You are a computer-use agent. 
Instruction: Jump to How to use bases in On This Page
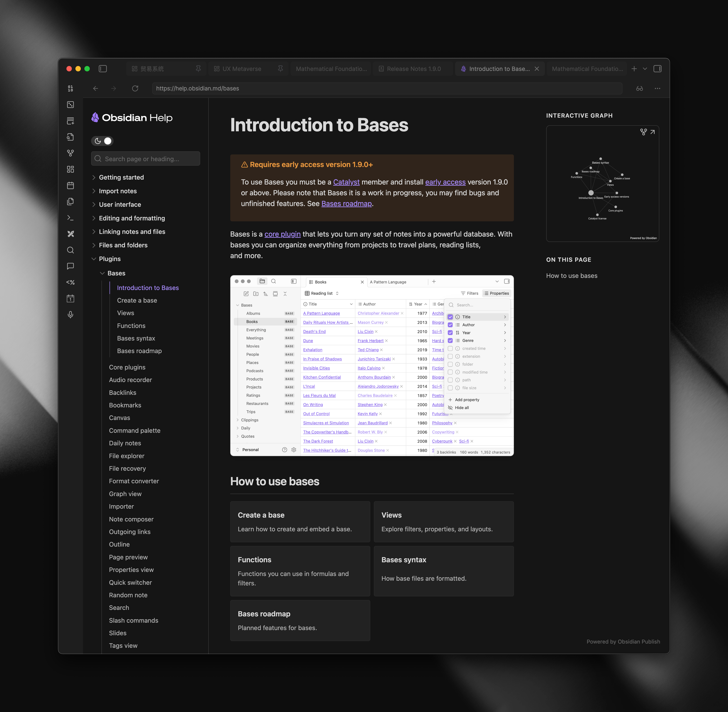[x=571, y=276]
